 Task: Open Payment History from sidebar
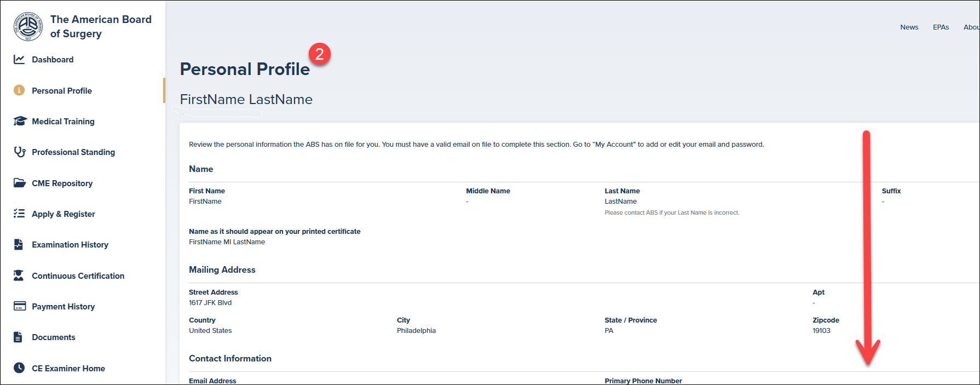coord(63,307)
